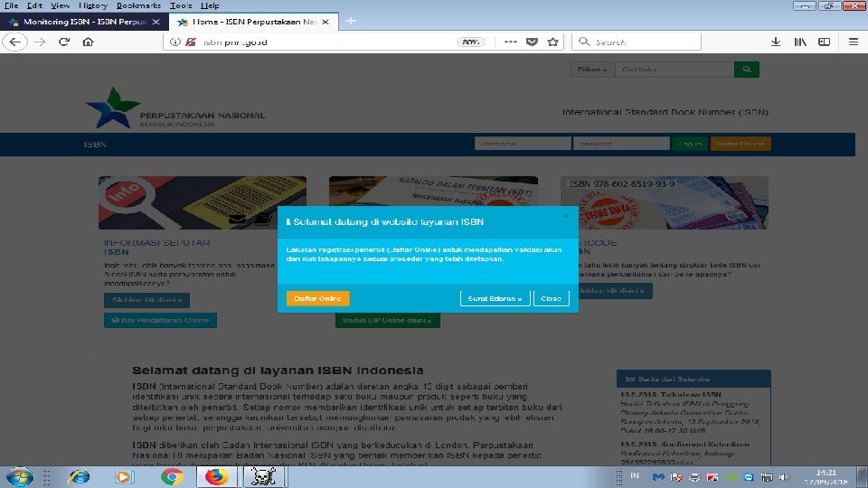Open the Pocket save icon
Screen dimensions: 868x488
point(532,42)
